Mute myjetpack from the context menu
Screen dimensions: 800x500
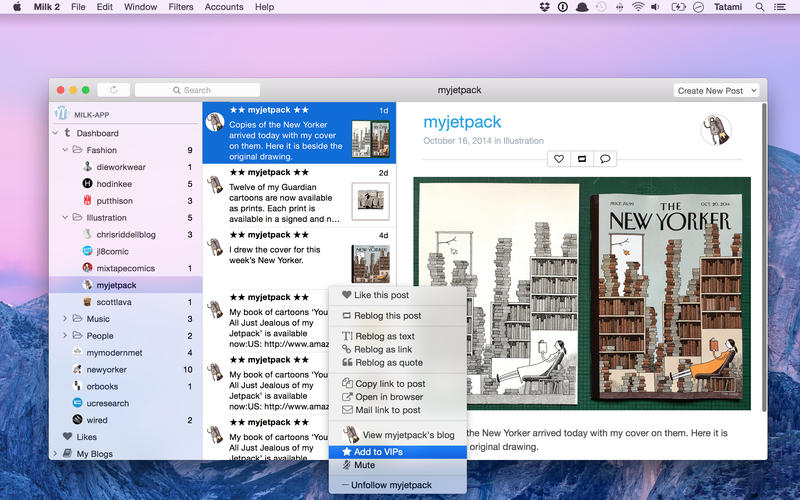pyautogui.click(x=364, y=465)
